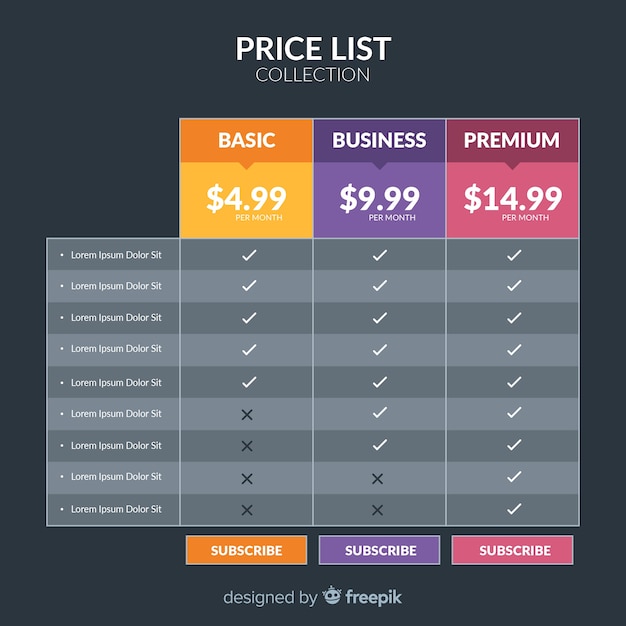Click the top checkmark in Business column

pos(380,255)
